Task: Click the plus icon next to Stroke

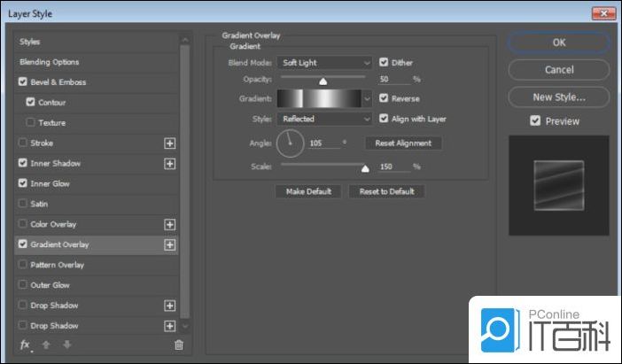Action: (x=170, y=143)
